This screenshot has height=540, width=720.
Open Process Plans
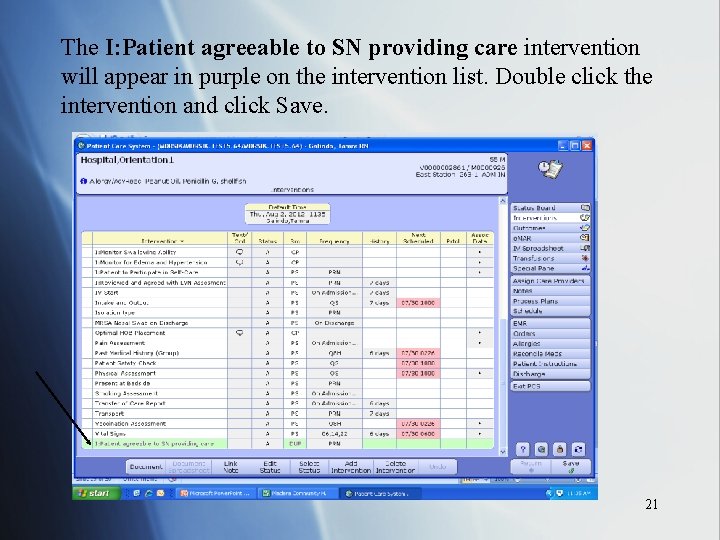pos(551,301)
